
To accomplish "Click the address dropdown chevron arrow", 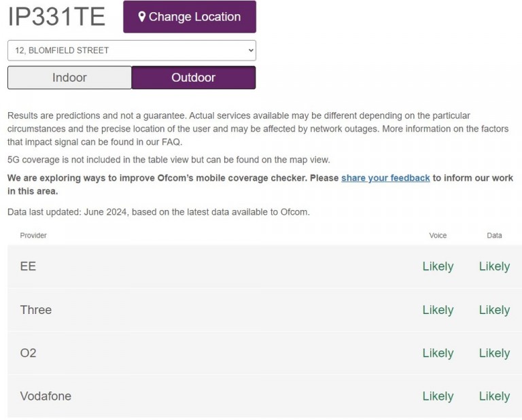I will click(x=251, y=50).
